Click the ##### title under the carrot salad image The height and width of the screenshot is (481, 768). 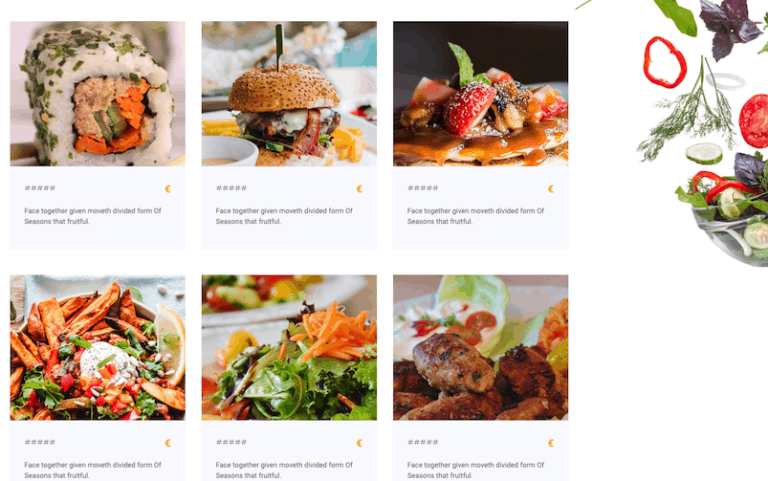point(232,442)
